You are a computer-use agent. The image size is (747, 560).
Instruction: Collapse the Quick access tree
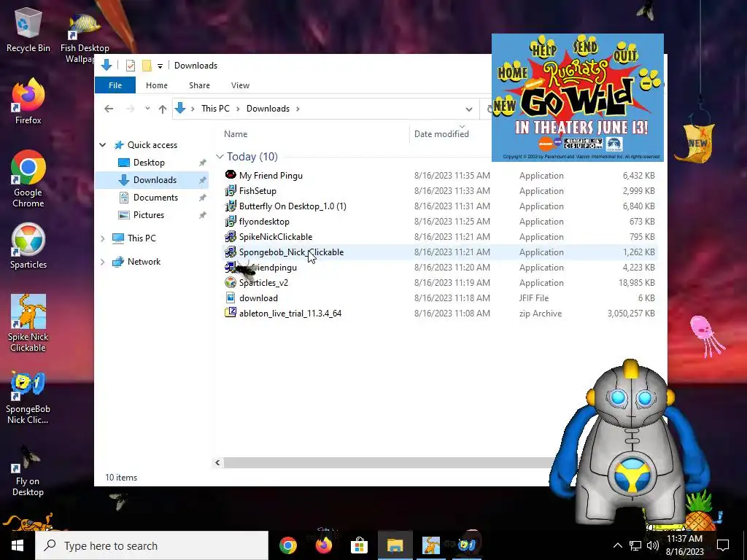click(102, 145)
